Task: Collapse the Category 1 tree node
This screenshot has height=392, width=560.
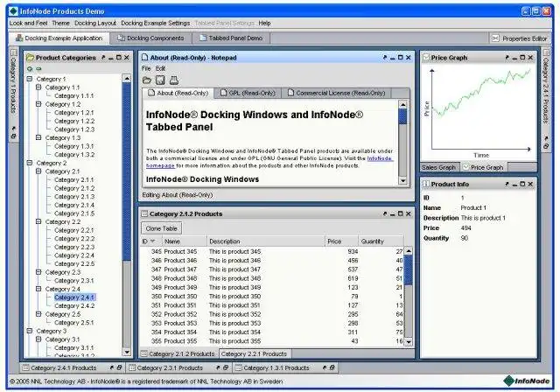Action: (30, 79)
